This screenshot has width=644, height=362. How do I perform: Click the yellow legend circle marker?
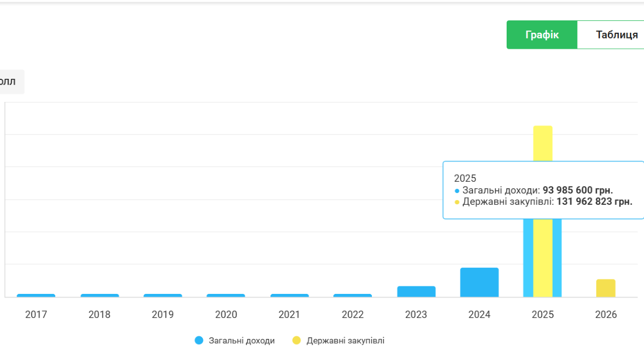[x=296, y=341]
